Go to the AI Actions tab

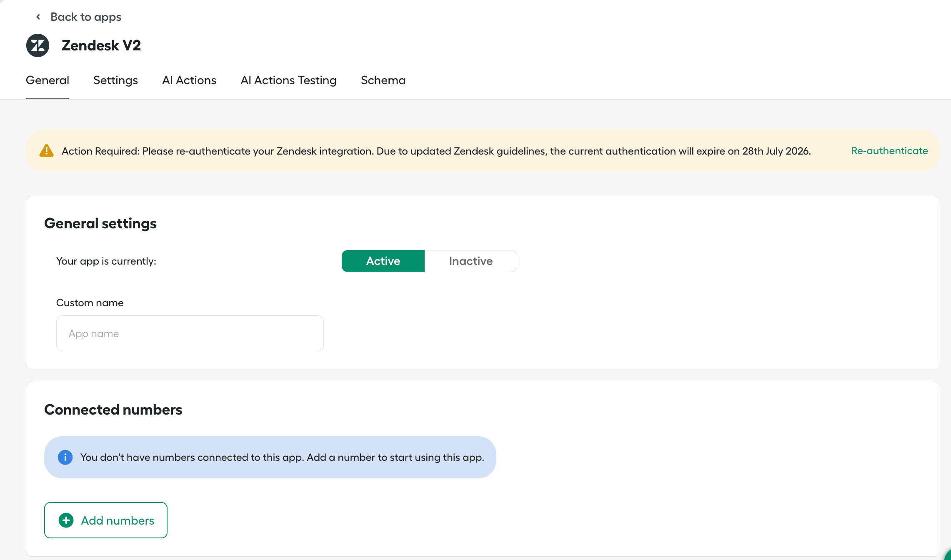pos(189,80)
